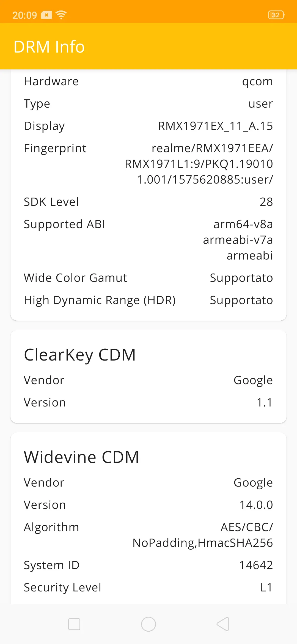The height and width of the screenshot is (644, 297).
Task: Tap the notification icon beside the clock
Action: [46, 15]
